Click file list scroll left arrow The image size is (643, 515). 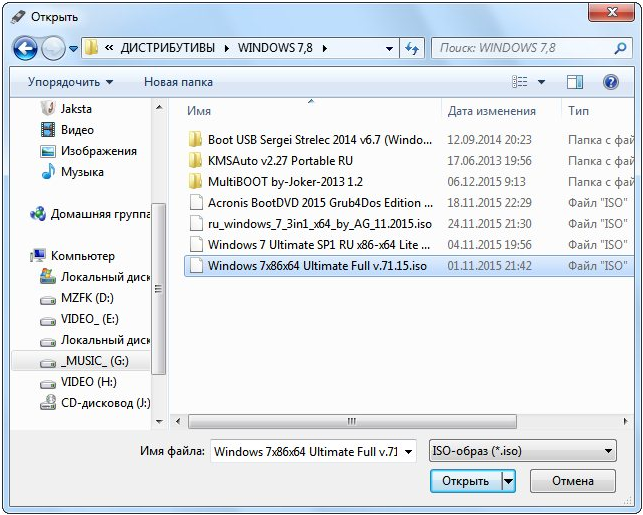(178, 422)
